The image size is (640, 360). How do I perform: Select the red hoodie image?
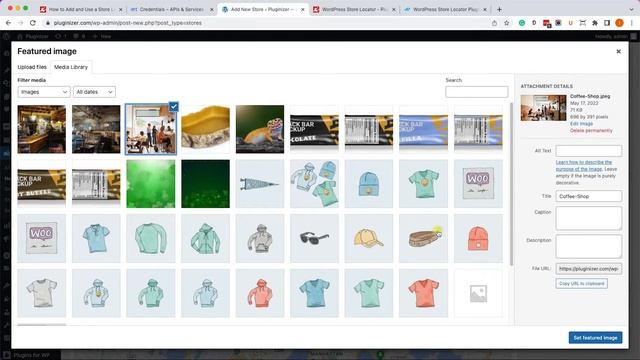coord(260,293)
